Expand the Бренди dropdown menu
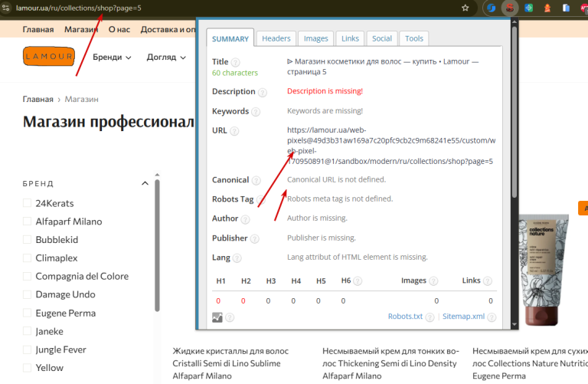588x384 pixels. 112,57
